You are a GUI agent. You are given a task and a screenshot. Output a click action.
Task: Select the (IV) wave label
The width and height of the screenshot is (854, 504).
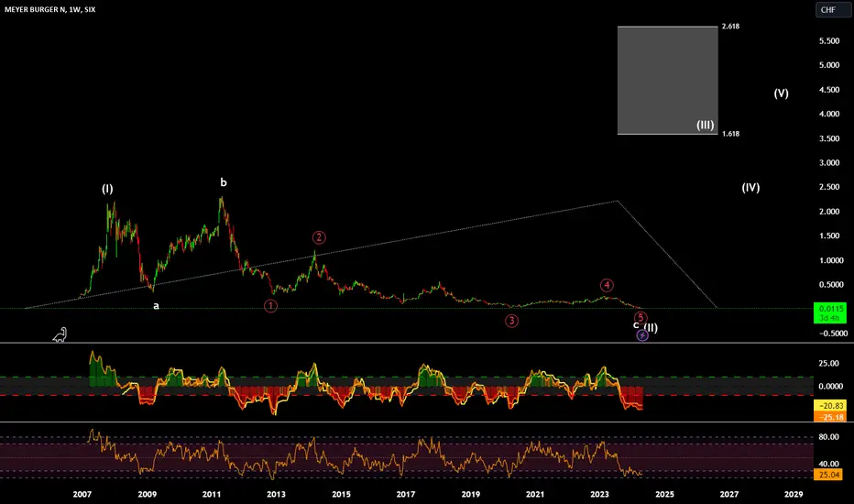point(750,188)
